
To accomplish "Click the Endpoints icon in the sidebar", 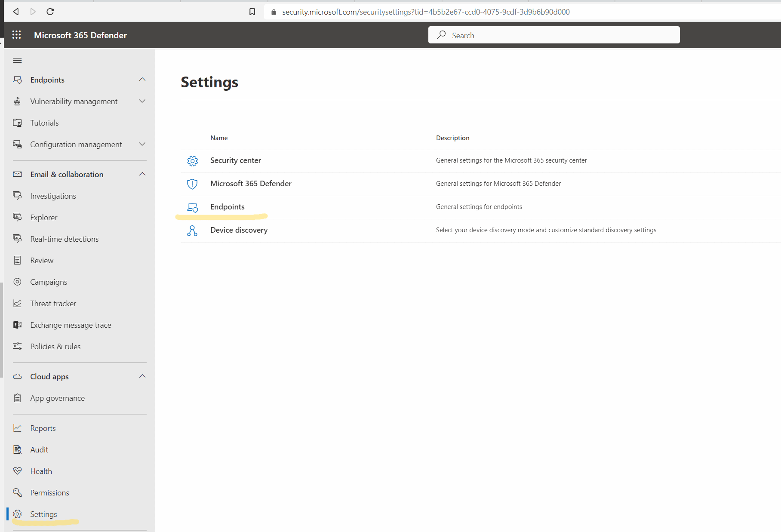I will click(17, 80).
